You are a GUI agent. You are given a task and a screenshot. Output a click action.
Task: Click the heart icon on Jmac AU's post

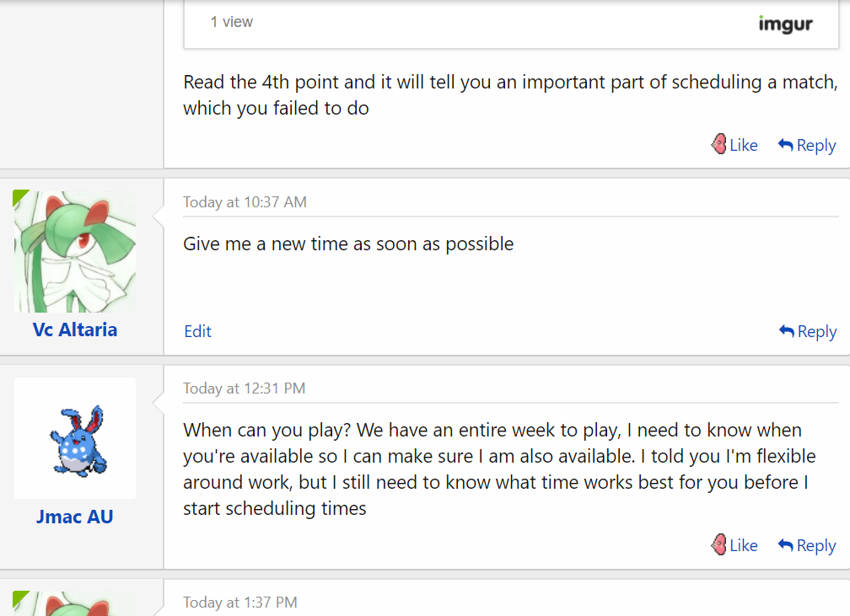coord(718,545)
